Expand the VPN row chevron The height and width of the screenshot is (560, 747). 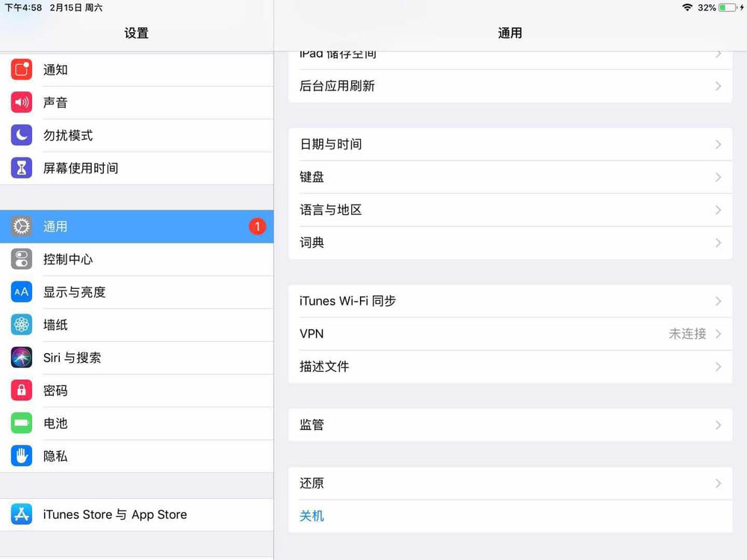pyautogui.click(x=718, y=335)
